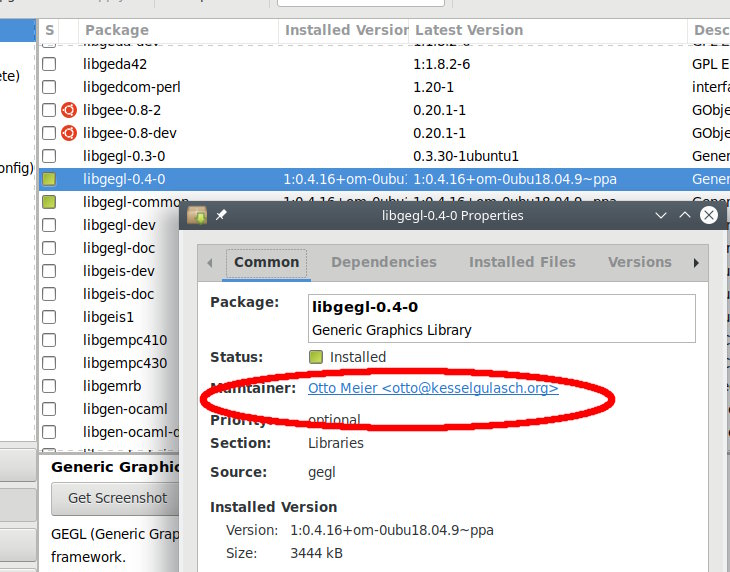This screenshot has width=730, height=572.
Task: Click the Ubuntu logo icon beside libgee-0.8-dev
Action: [x=69, y=133]
